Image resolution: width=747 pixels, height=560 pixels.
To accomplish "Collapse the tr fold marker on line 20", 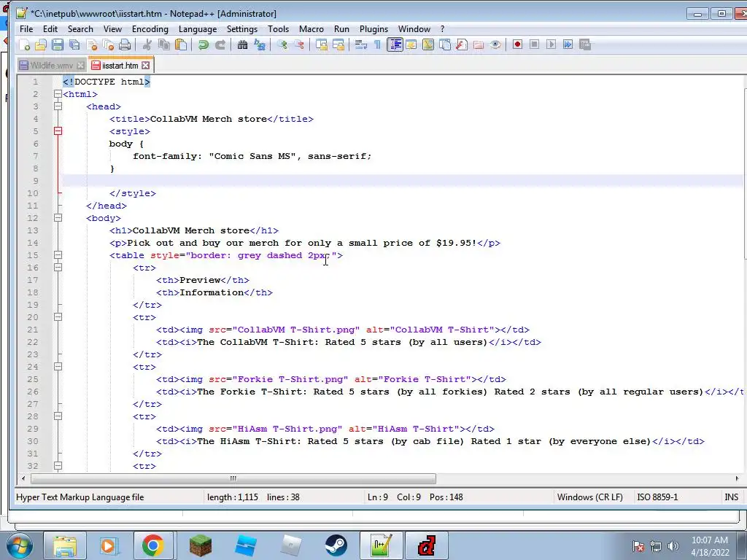I will [58, 317].
